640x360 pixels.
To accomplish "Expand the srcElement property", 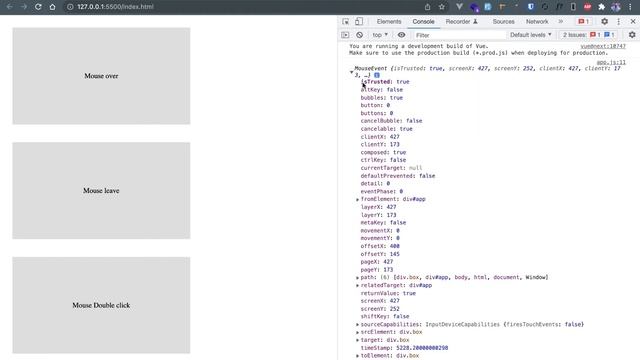I will [358, 332].
